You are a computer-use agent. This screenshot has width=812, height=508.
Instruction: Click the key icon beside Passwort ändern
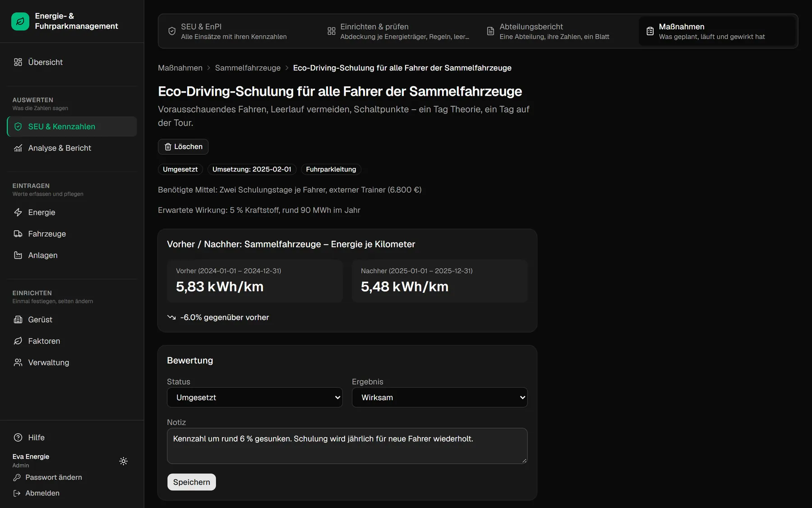pos(17,478)
